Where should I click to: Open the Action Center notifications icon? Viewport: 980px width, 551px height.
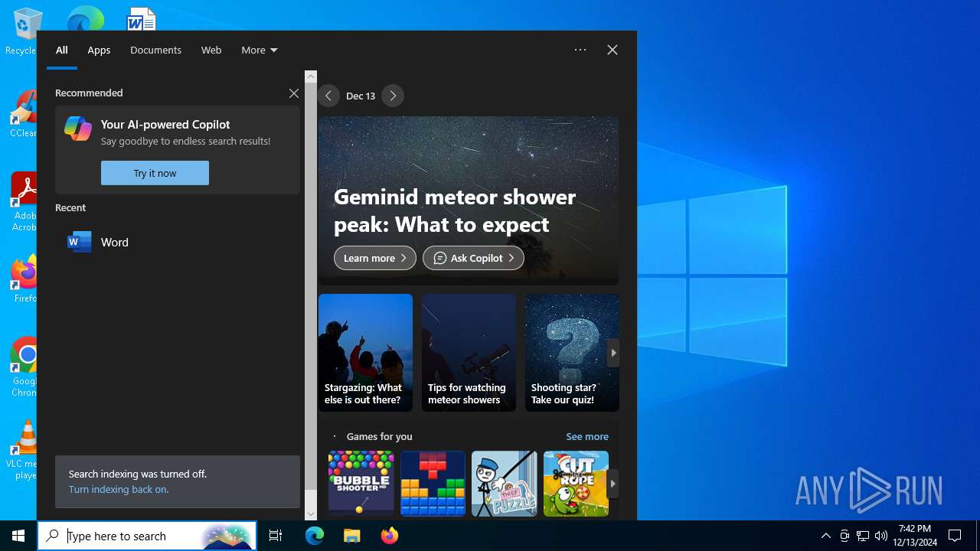955,536
